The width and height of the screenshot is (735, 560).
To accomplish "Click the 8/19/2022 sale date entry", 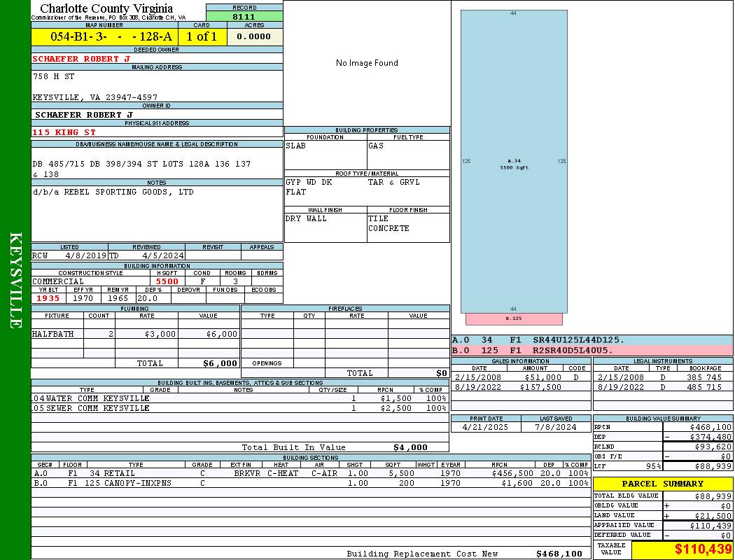I will (x=479, y=387).
